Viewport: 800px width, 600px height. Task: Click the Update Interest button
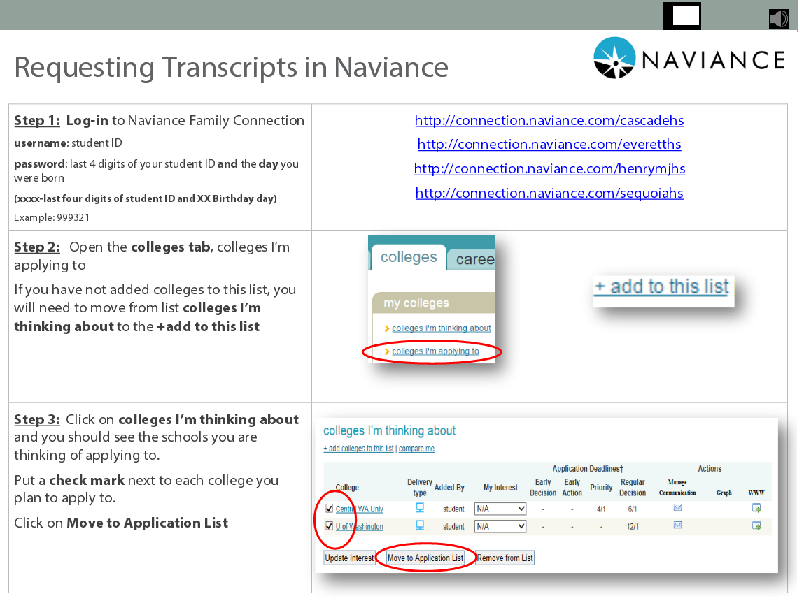pyautogui.click(x=349, y=558)
